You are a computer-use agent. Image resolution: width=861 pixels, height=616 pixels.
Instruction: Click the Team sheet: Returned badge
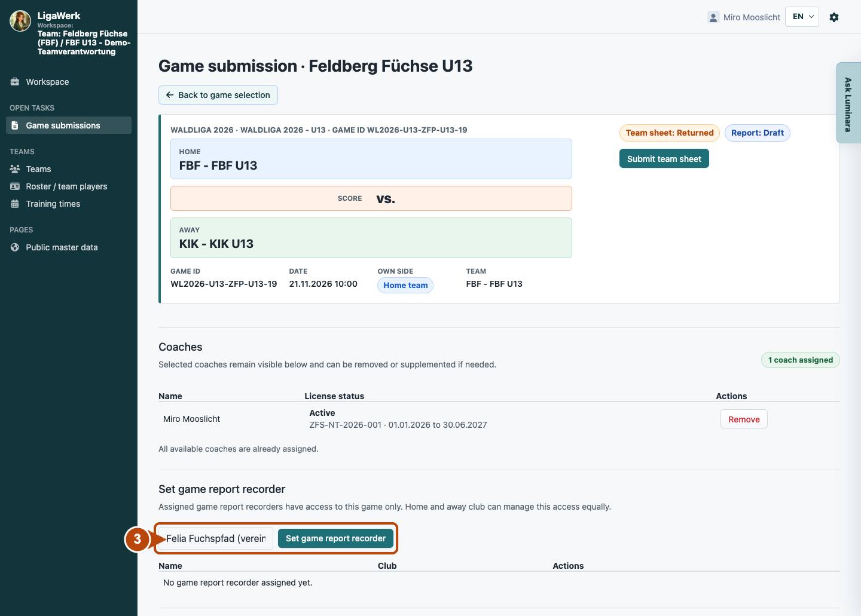click(670, 133)
